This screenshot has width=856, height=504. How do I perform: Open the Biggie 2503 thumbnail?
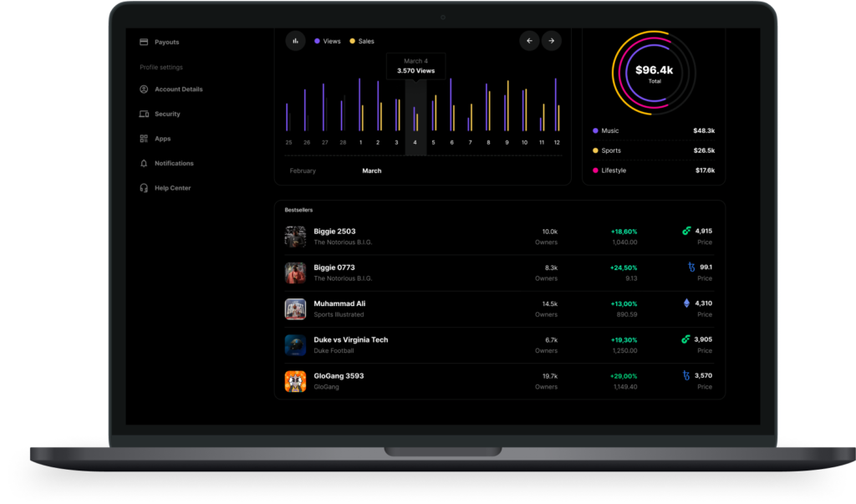click(x=295, y=237)
